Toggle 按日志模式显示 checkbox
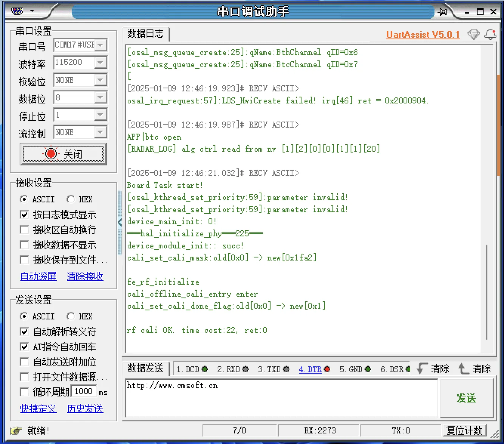504x444 pixels. click(24, 214)
